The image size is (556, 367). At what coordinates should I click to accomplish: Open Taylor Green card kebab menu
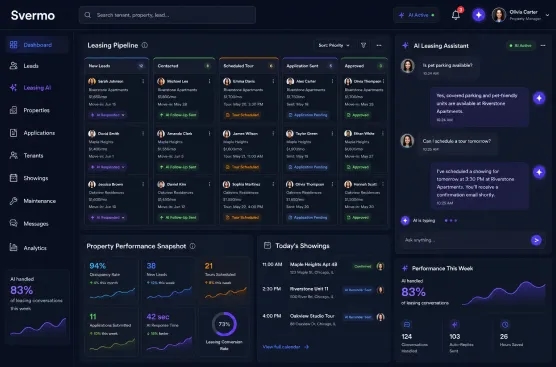(x=332, y=134)
